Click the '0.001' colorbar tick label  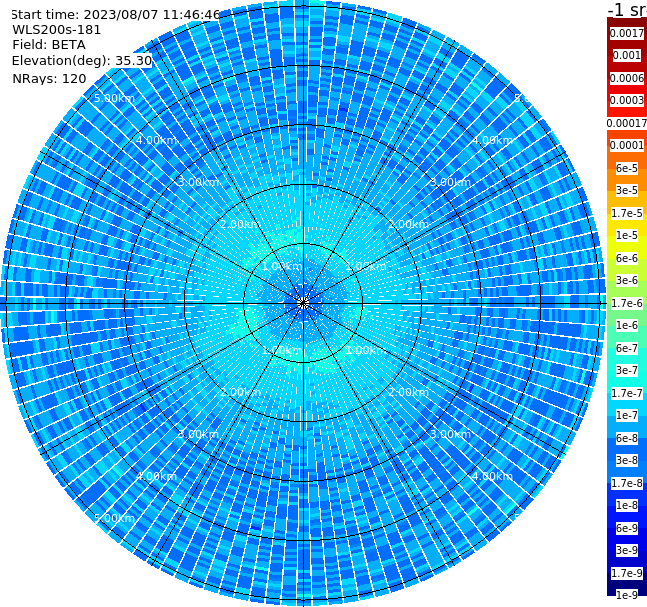coord(627,55)
